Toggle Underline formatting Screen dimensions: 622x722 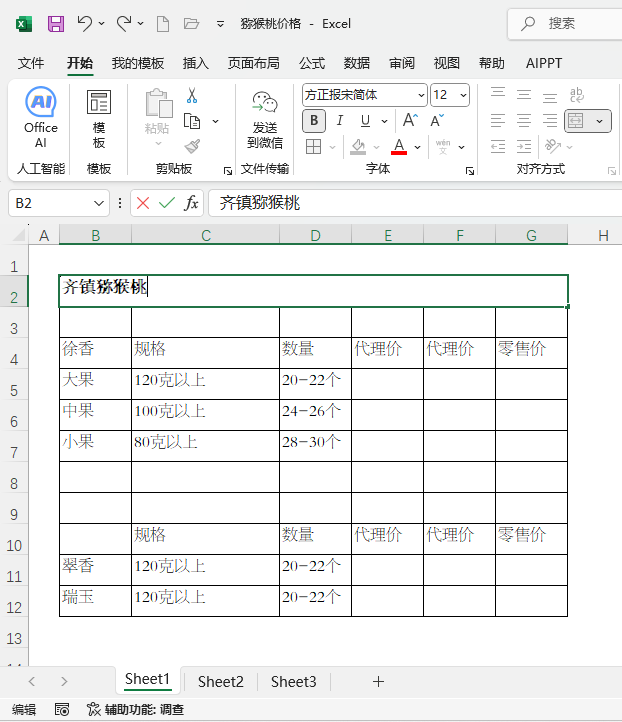point(366,121)
